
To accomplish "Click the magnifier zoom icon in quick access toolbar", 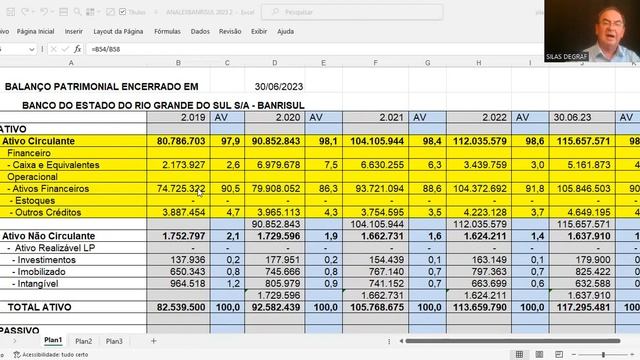I will [x=77, y=12].
